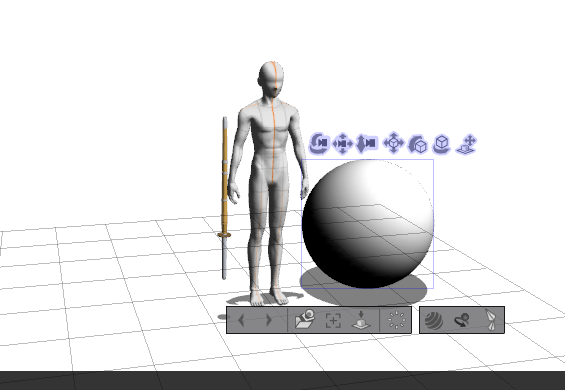This screenshot has height=390, width=565.
Task: Select previous 3D object arrow
Action: [x=242, y=320]
